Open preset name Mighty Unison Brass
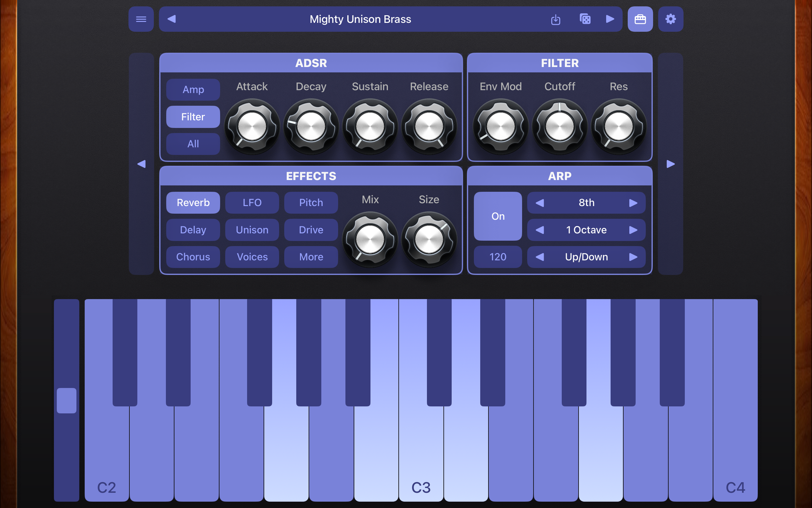Screen dimensions: 812x508 (x=360, y=19)
